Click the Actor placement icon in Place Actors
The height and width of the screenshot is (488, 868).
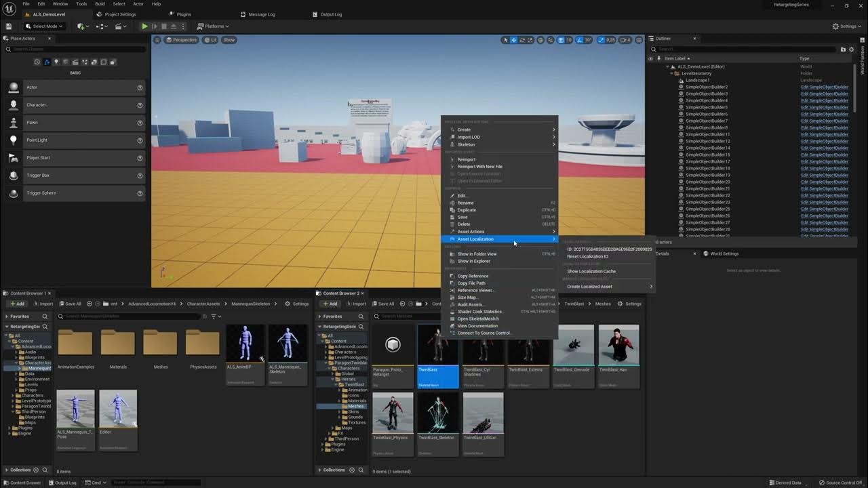14,87
